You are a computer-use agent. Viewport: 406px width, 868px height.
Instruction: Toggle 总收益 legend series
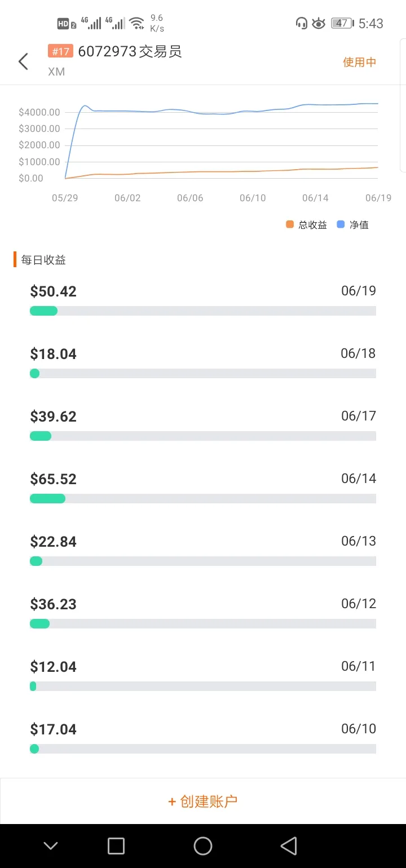[307, 224]
